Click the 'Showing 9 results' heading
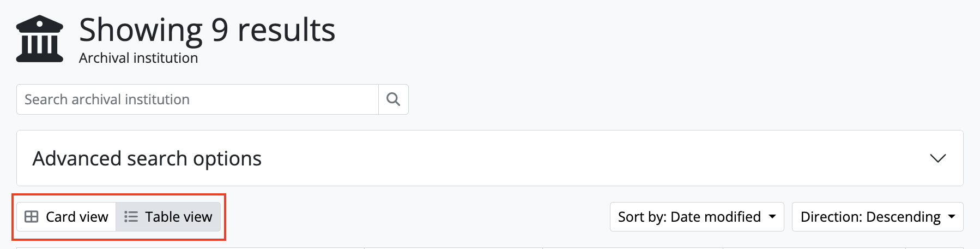980x249 pixels. pos(207,30)
